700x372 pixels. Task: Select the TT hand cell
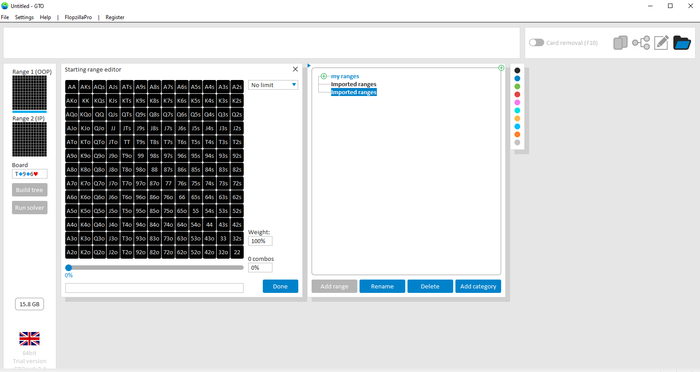[127, 142]
